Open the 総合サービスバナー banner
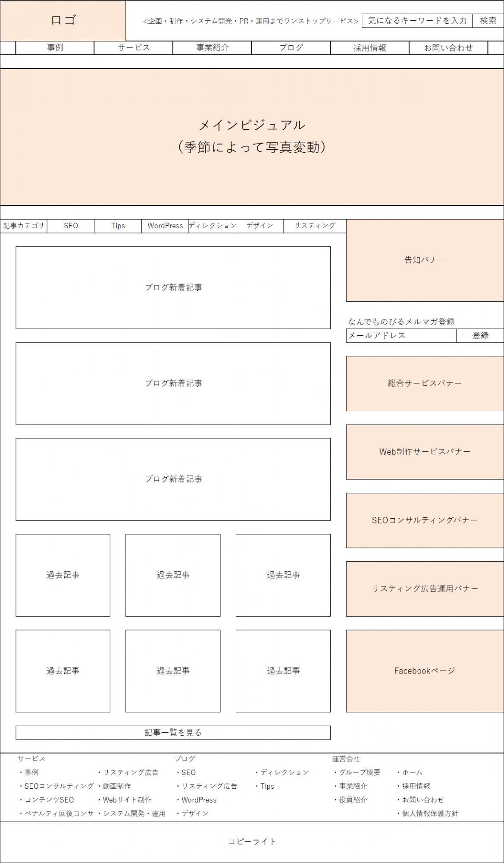Viewport: 504px width, 863px height. (x=425, y=383)
